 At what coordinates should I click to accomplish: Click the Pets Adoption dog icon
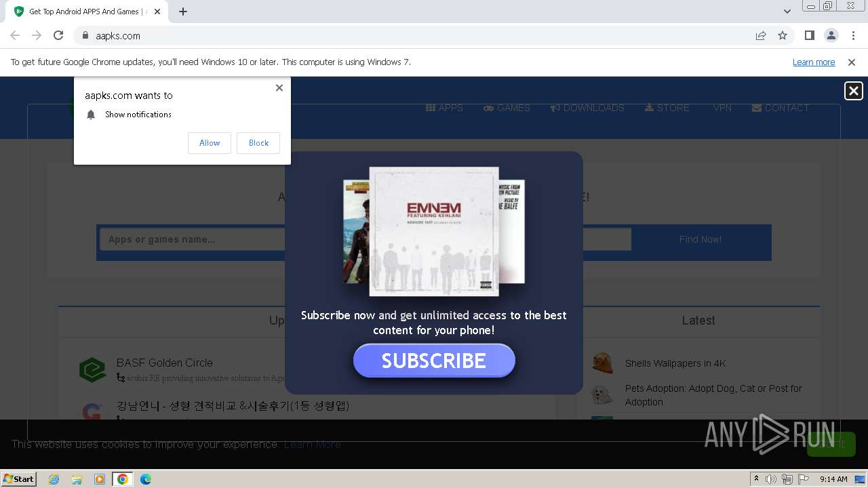602,394
